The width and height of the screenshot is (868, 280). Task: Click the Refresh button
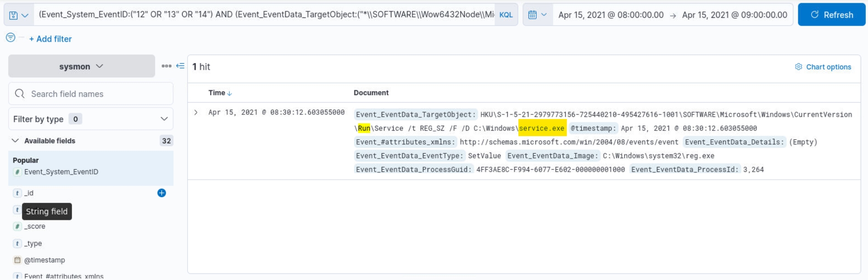pos(831,15)
